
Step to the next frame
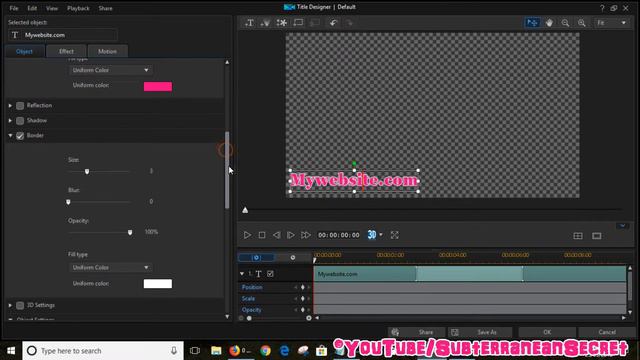(x=291, y=235)
